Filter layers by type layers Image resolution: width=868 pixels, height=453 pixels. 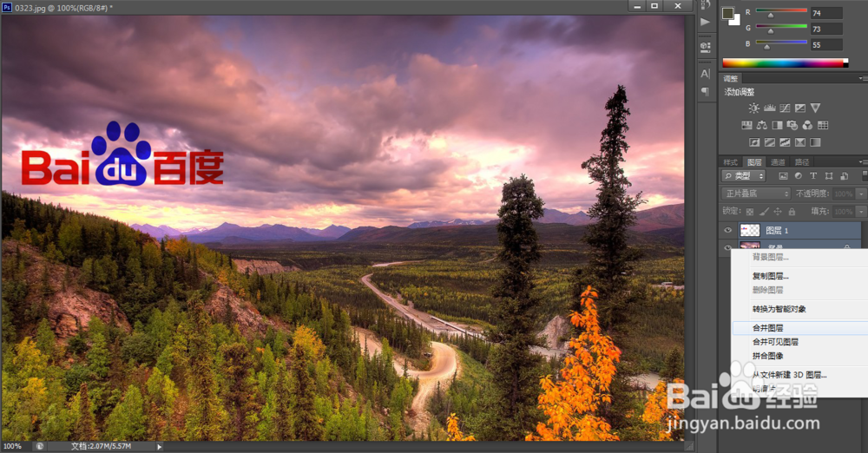pos(813,176)
